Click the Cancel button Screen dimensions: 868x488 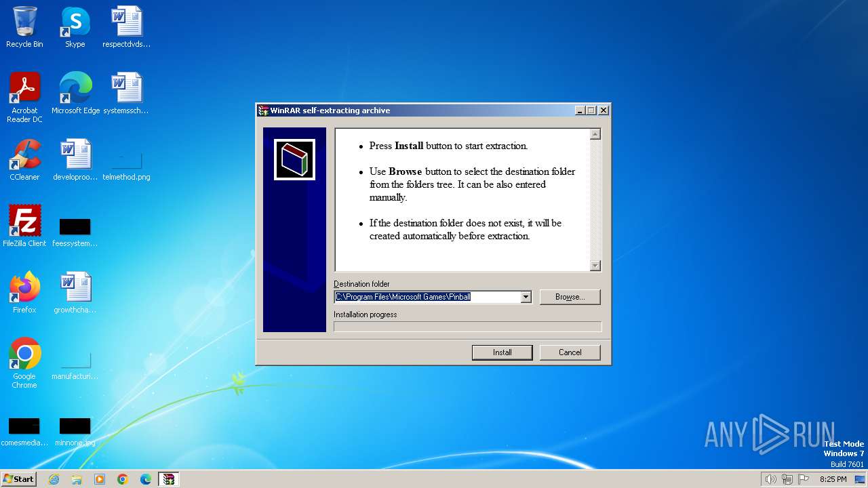(570, 352)
